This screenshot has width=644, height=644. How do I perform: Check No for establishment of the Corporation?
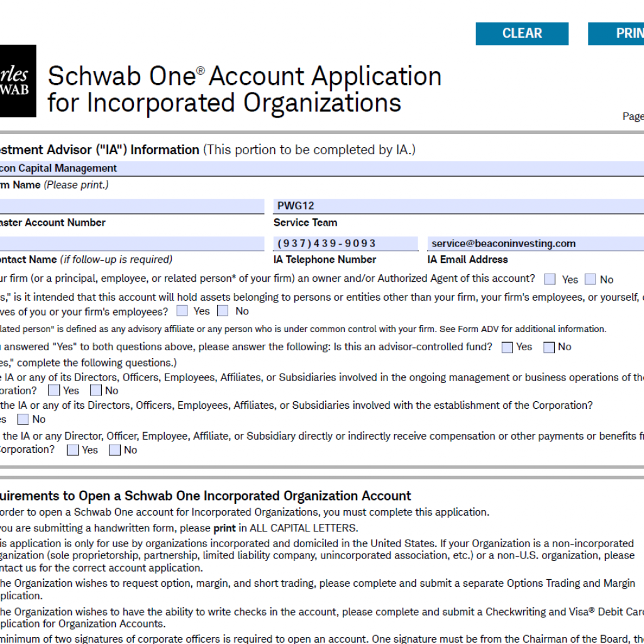tap(23, 419)
